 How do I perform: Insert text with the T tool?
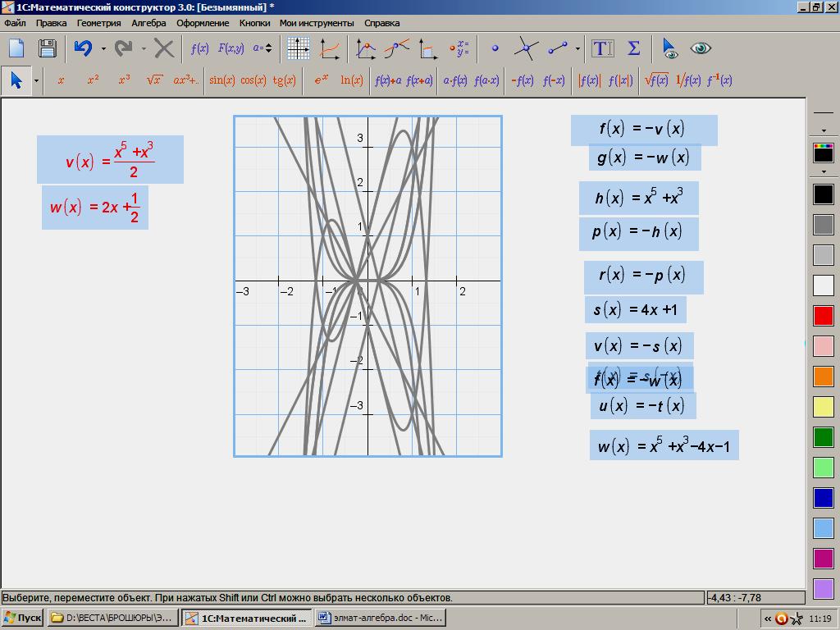[x=602, y=48]
